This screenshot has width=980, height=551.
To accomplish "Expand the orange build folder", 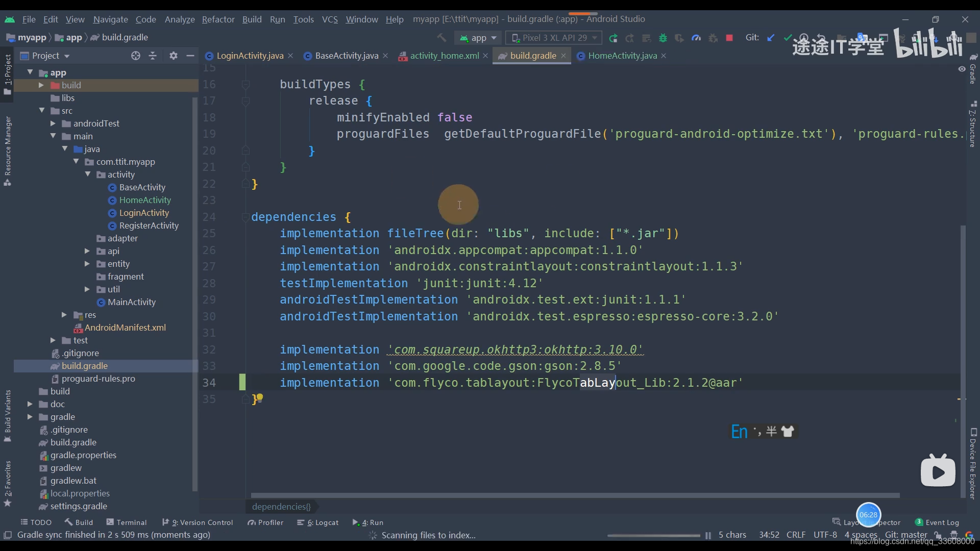I will [x=41, y=85].
